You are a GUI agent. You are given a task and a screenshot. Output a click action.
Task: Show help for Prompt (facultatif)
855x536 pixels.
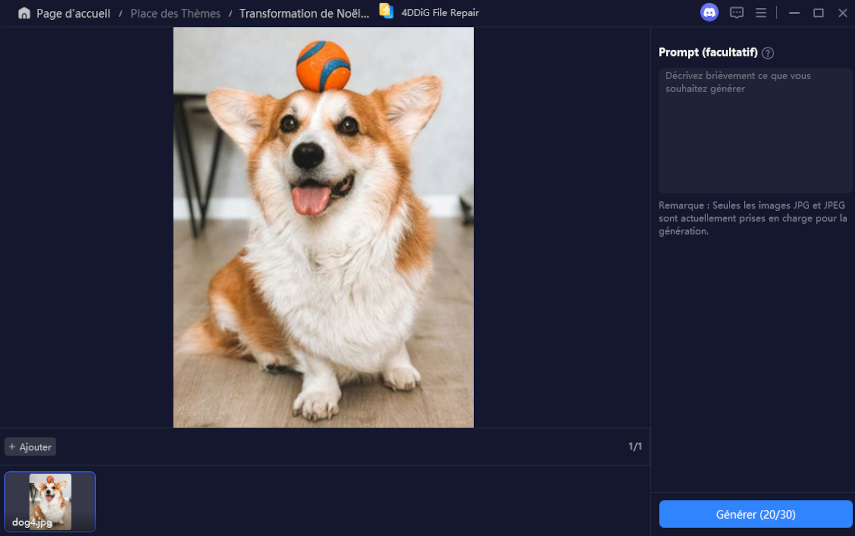[768, 53]
